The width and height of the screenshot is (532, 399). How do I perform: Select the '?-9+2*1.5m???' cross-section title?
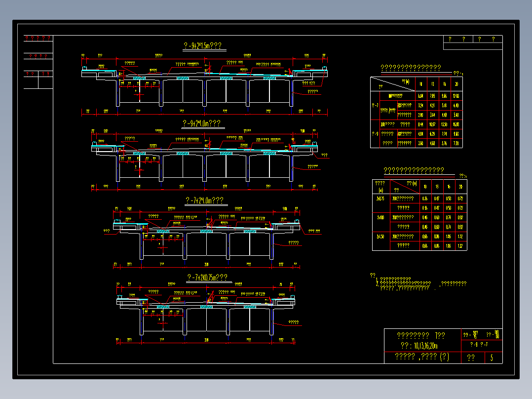pyautogui.click(x=202, y=45)
